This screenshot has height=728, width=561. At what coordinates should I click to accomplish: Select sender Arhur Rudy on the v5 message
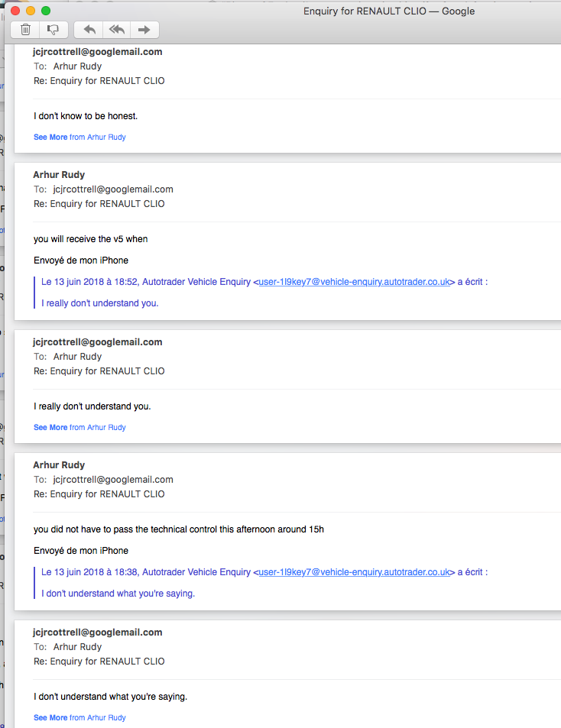pyautogui.click(x=59, y=175)
